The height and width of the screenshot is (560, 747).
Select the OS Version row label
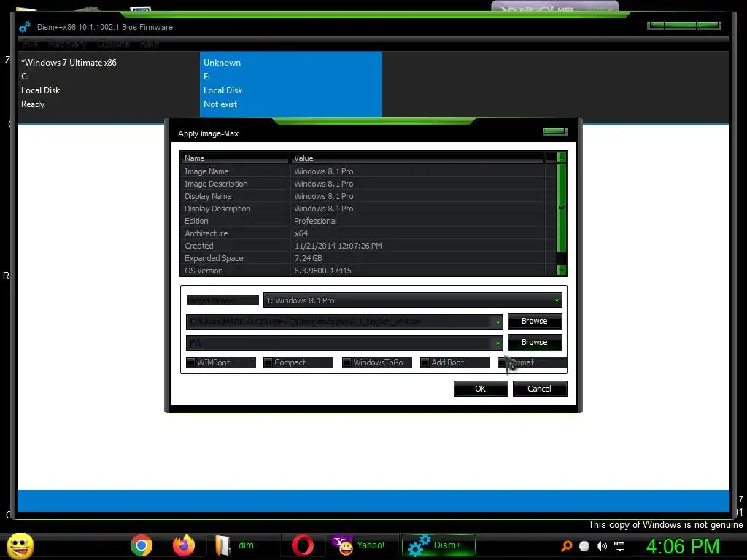click(x=204, y=271)
